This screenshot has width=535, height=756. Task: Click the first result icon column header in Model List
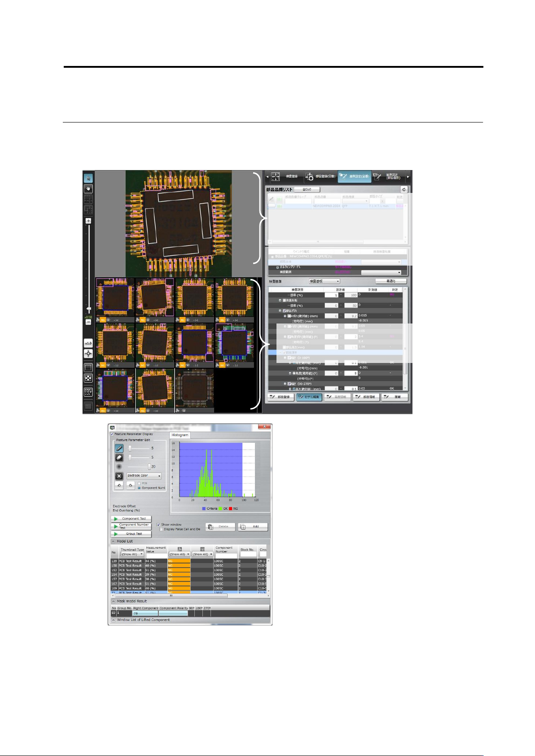pos(180,549)
